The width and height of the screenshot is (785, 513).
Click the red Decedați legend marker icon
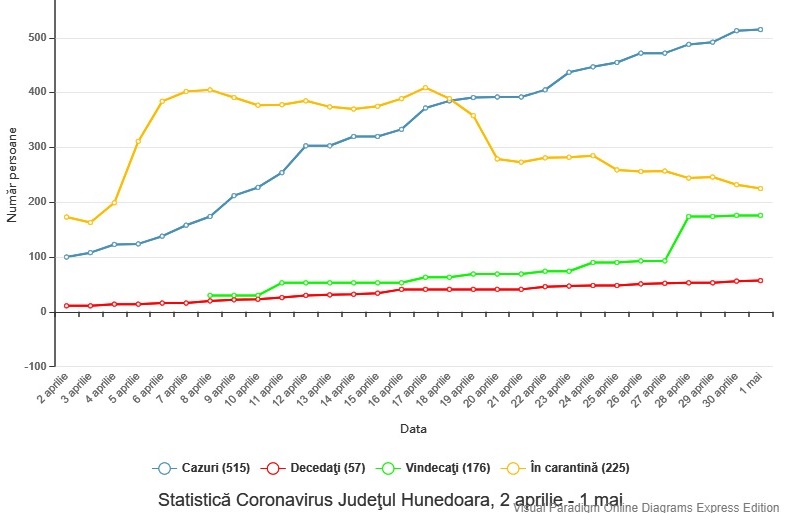click(x=272, y=468)
